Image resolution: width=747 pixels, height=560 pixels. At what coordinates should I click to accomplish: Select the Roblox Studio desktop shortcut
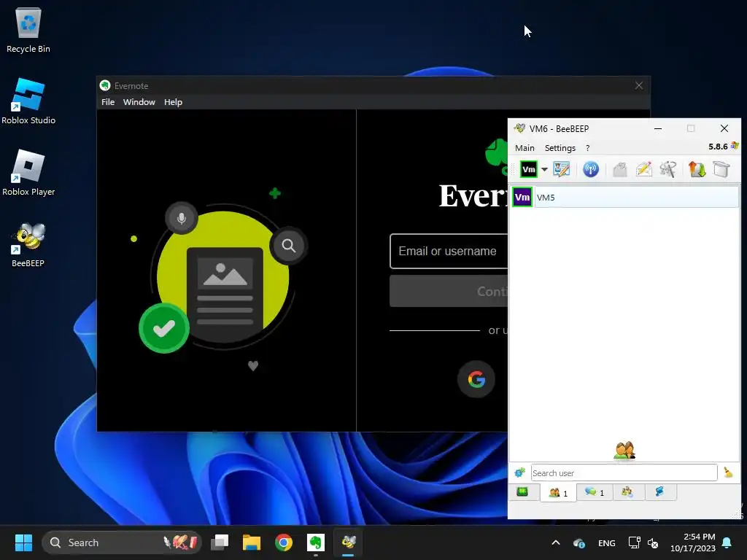coord(28,102)
